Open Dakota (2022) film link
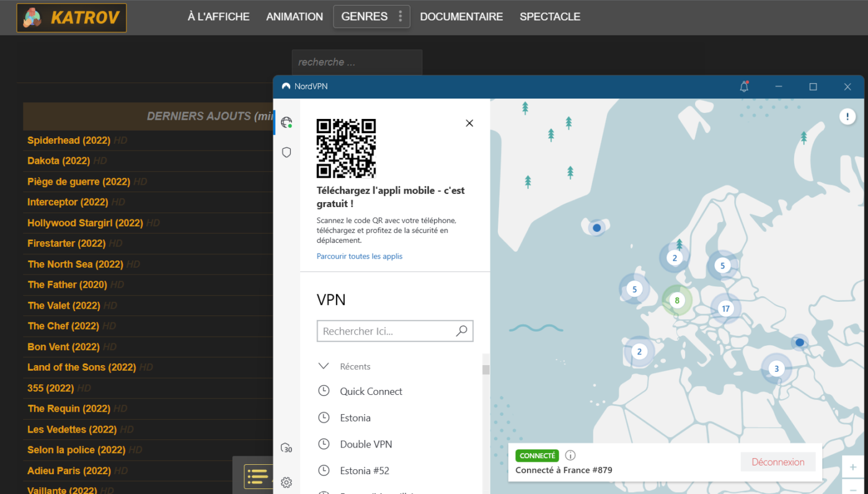Viewport: 868px width, 494px height. (59, 161)
